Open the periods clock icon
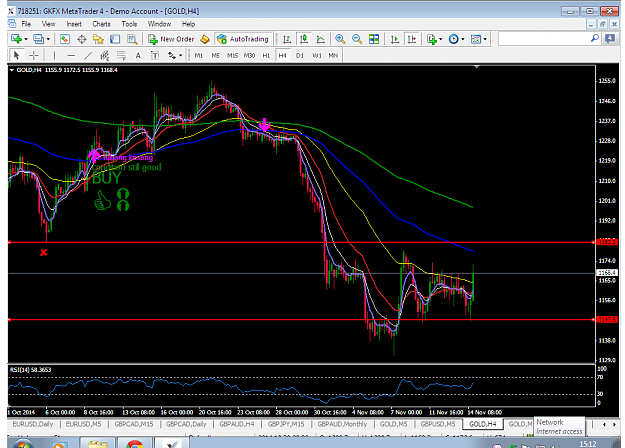The height and width of the screenshot is (448, 625). [x=453, y=39]
